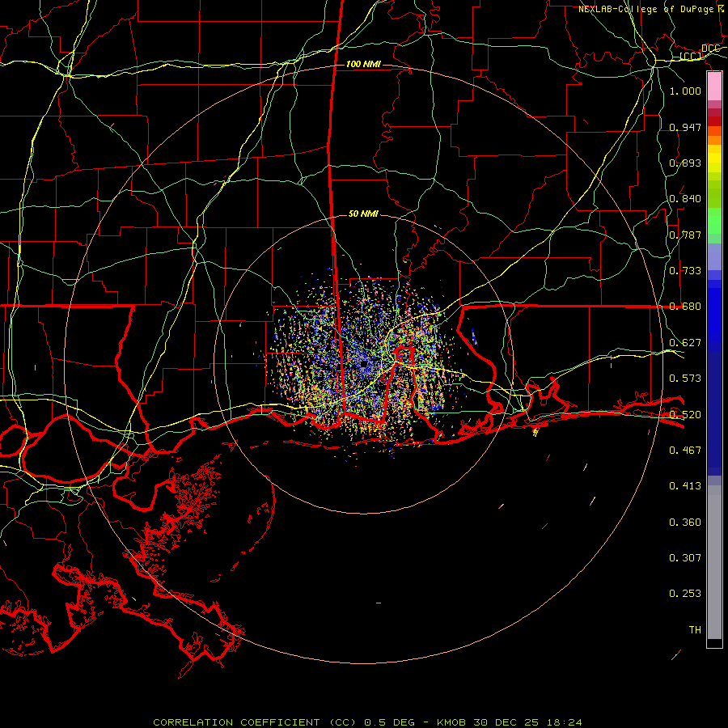This screenshot has width=728, height=728.
Task: Click the Correlation Coefficient KMOB caption
Action: tap(367, 722)
